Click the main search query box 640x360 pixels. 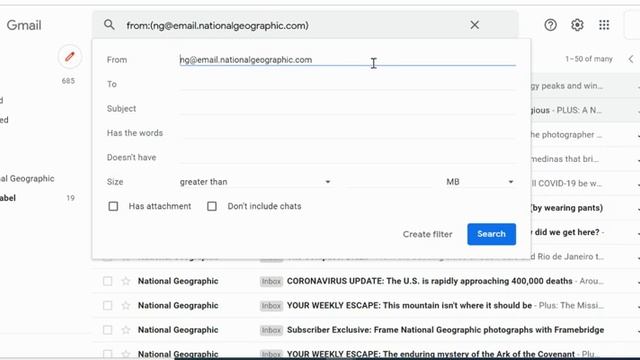tap(294, 25)
